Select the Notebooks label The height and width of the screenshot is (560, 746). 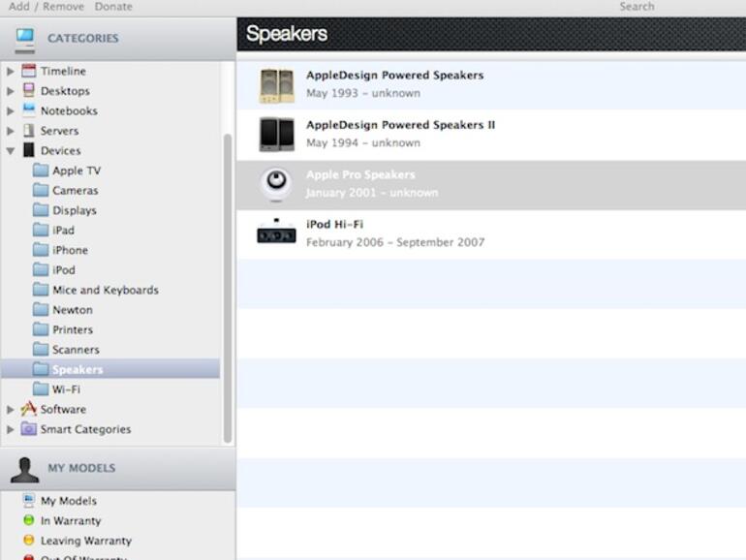pos(69,110)
